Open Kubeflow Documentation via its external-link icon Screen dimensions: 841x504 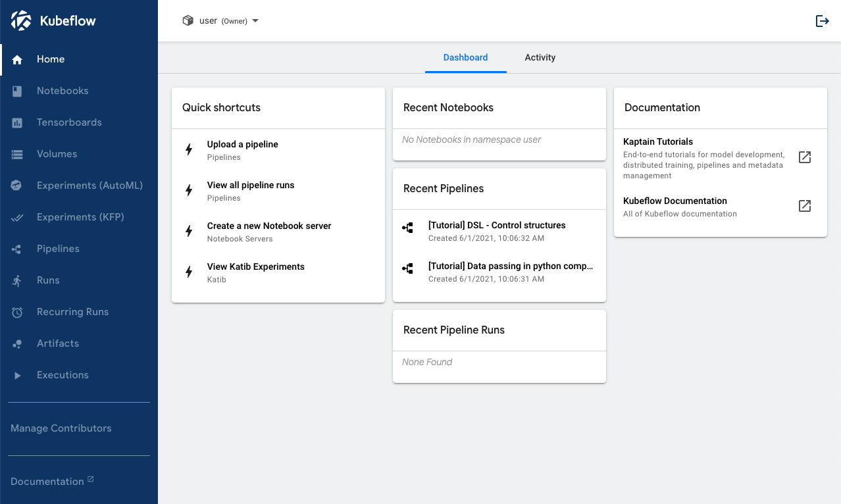805,206
